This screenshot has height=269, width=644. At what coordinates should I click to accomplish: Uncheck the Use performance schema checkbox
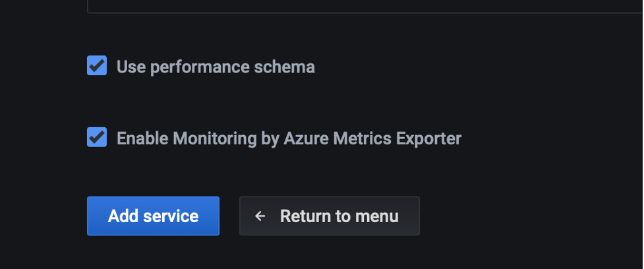click(97, 65)
